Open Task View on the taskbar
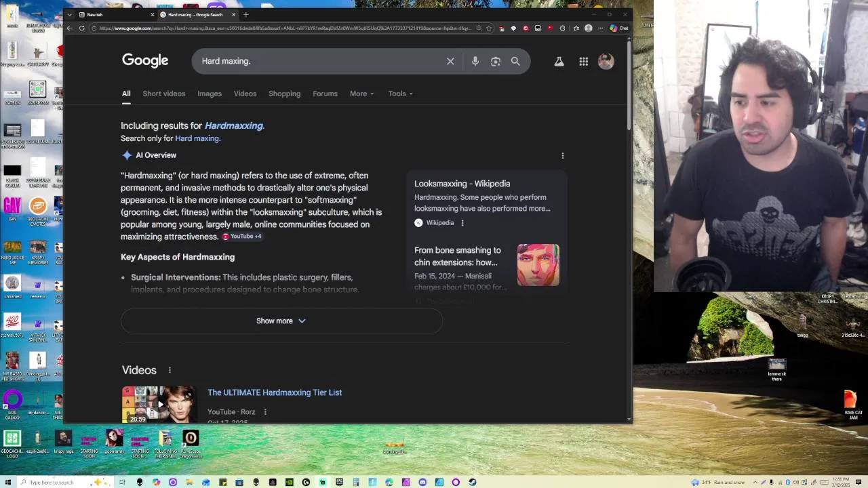 coord(123,482)
